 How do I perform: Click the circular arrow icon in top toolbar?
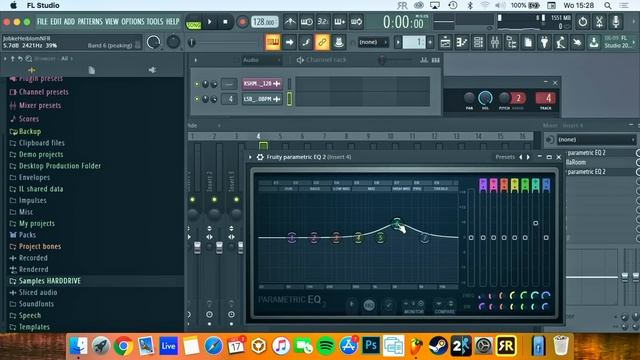(x=582, y=22)
